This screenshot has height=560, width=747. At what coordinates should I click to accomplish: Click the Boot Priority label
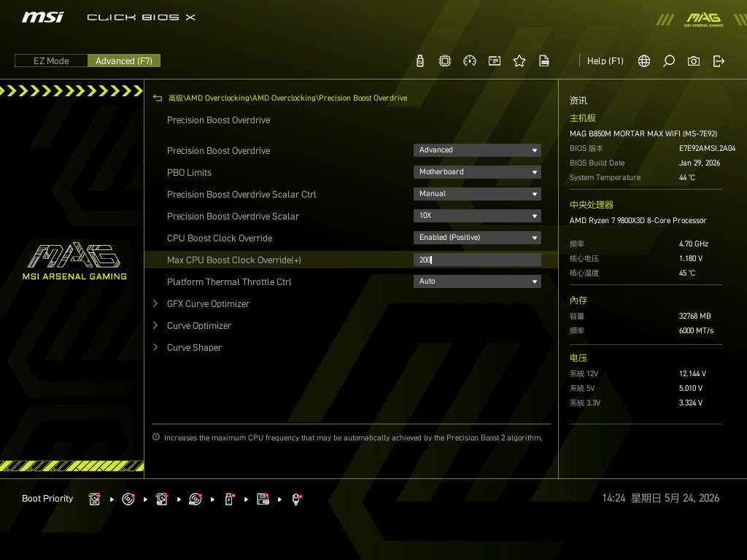tap(47, 499)
